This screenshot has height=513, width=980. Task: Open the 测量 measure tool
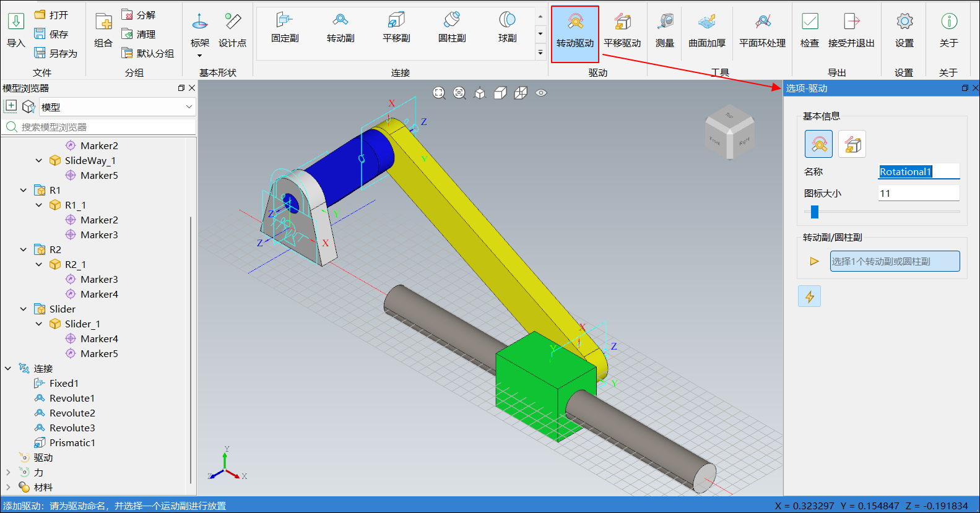[665, 32]
